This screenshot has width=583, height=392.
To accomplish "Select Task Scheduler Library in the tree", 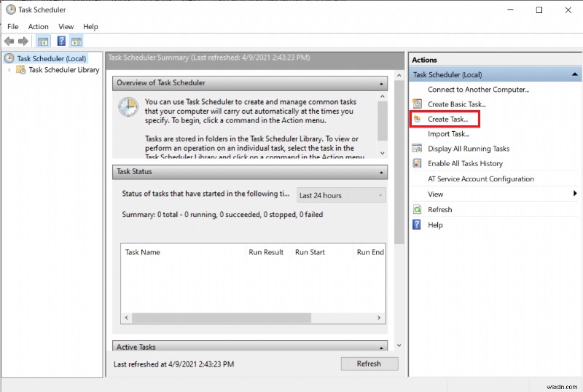I will pos(64,70).
